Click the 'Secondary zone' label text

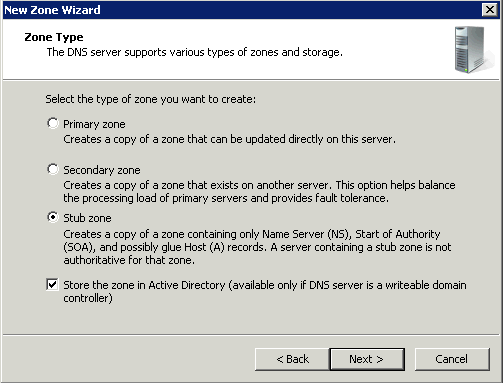point(102,170)
